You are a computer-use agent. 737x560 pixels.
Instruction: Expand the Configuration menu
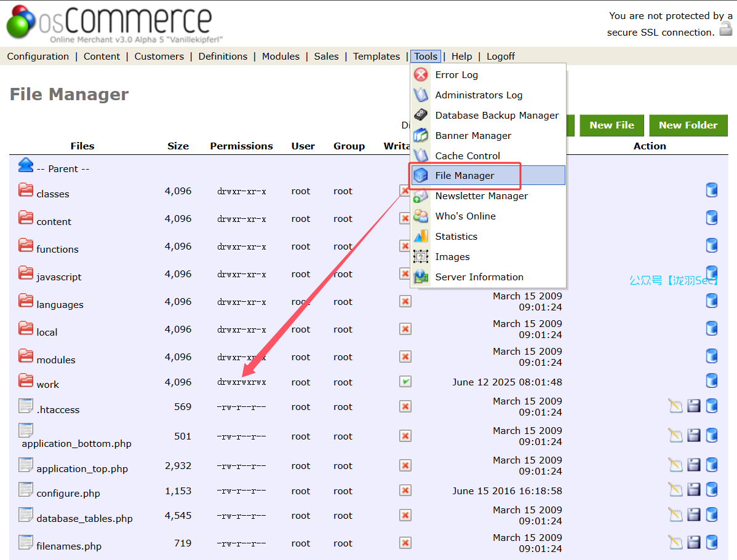[38, 57]
